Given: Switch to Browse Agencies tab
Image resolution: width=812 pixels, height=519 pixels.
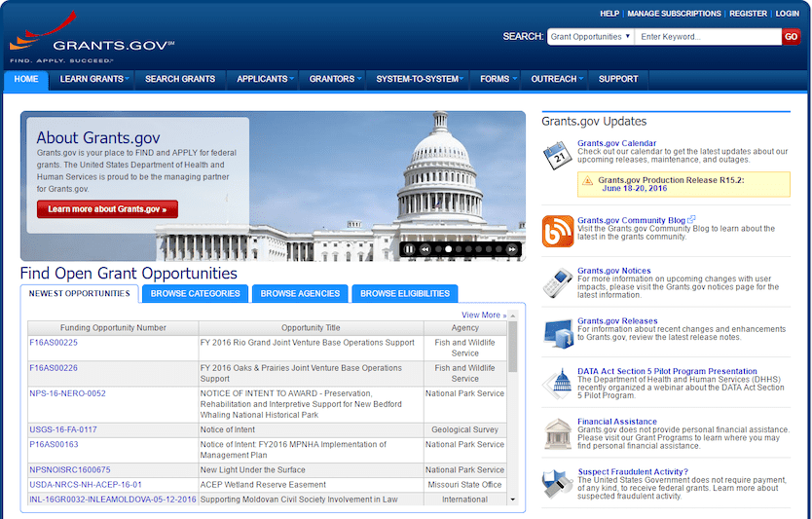Looking at the screenshot, I should (x=300, y=293).
